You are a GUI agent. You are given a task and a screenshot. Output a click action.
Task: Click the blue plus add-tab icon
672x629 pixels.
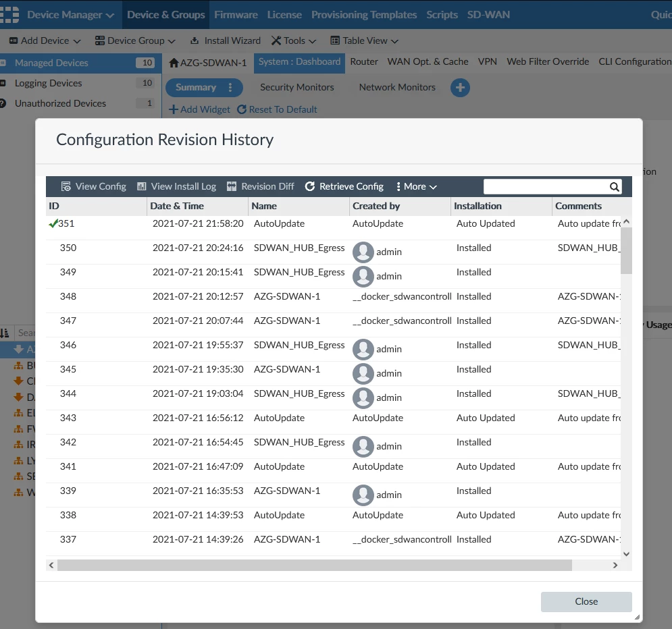[460, 88]
